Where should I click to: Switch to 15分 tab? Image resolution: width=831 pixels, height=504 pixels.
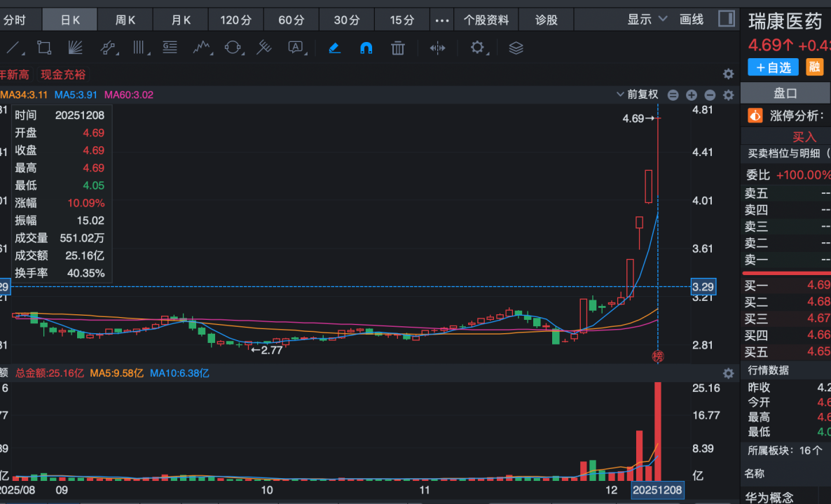tap(401, 20)
